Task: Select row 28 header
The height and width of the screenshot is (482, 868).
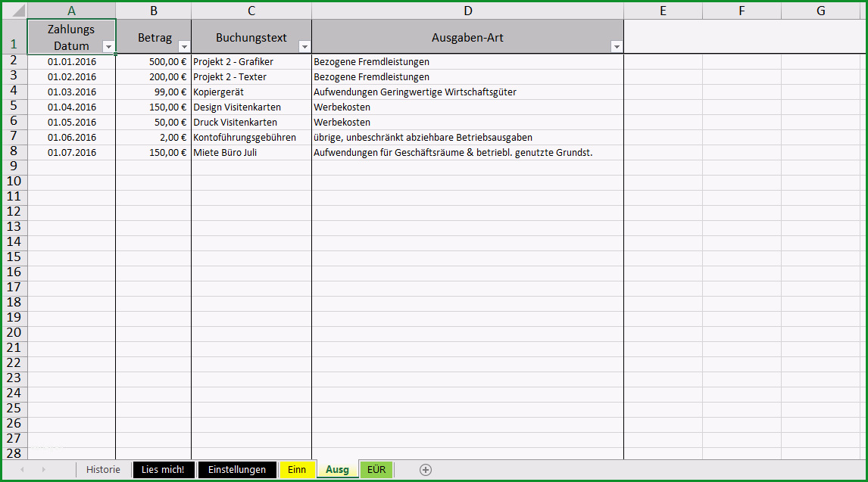Action: coord(14,453)
